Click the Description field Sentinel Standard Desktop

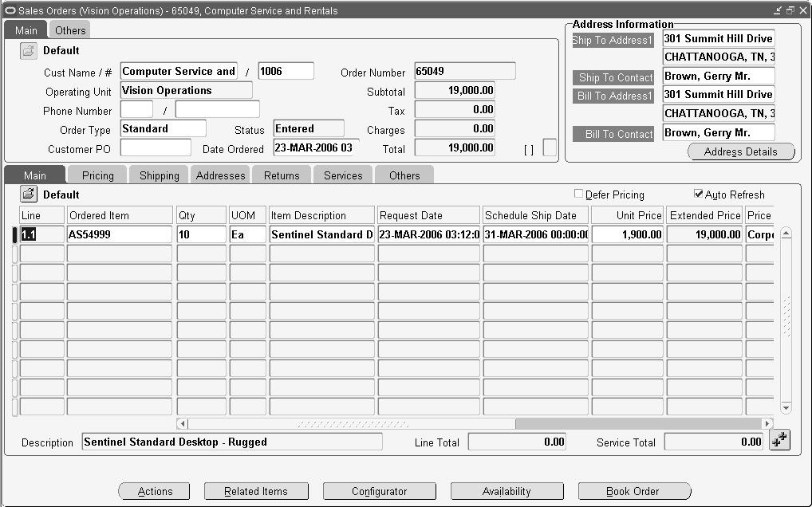pos(232,442)
